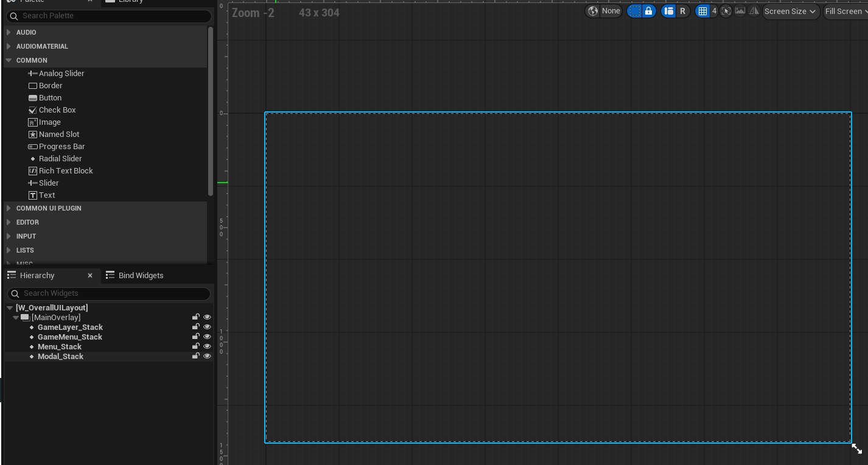Viewport: 868px width, 465px height.
Task: Open the grid snap size 4 selector
Action: (714, 11)
